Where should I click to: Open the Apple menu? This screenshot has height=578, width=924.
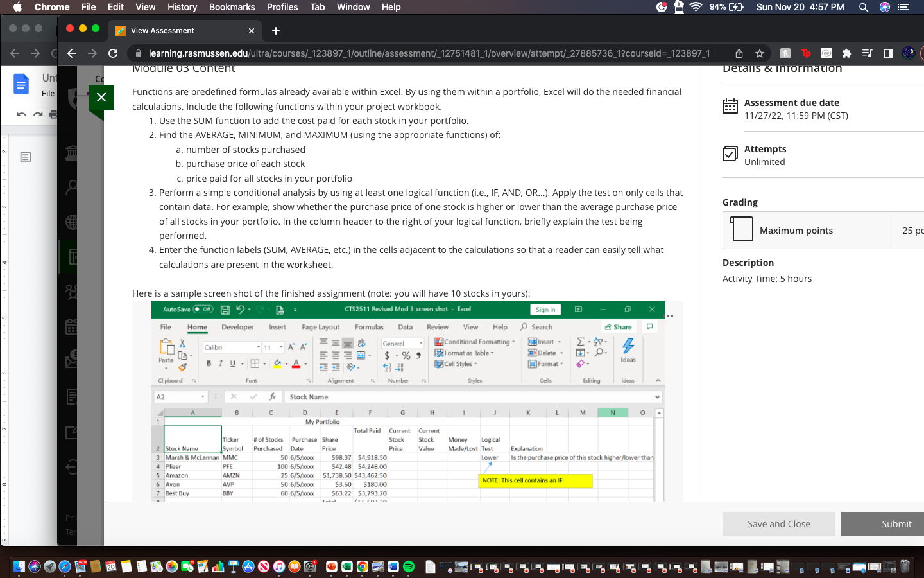tap(17, 7)
